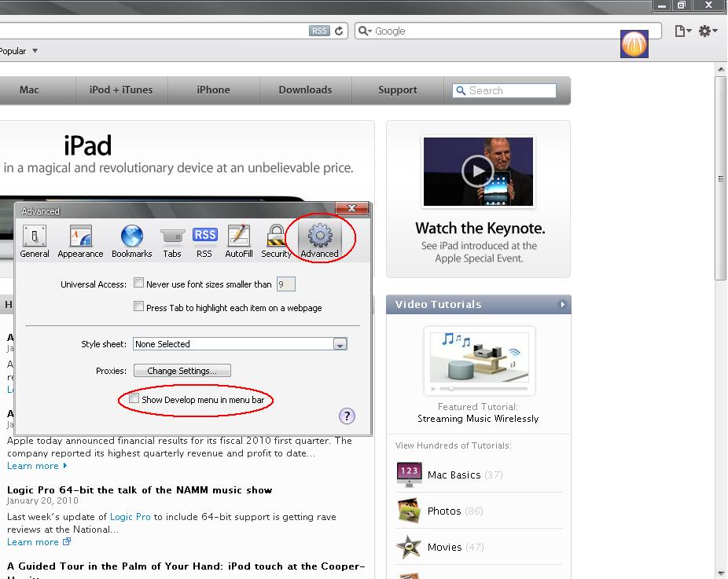Image resolution: width=728 pixels, height=579 pixels.
Task: Open the General preferences pane
Action: point(35,240)
